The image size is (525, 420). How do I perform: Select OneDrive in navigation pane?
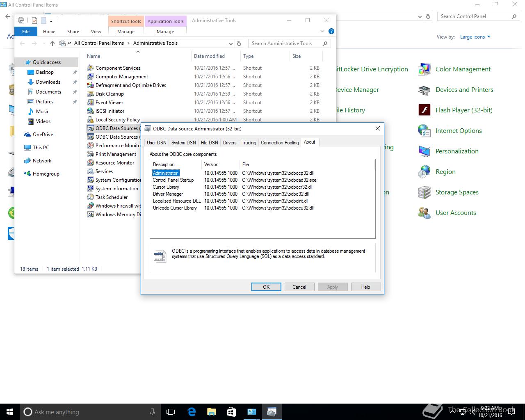(x=43, y=135)
